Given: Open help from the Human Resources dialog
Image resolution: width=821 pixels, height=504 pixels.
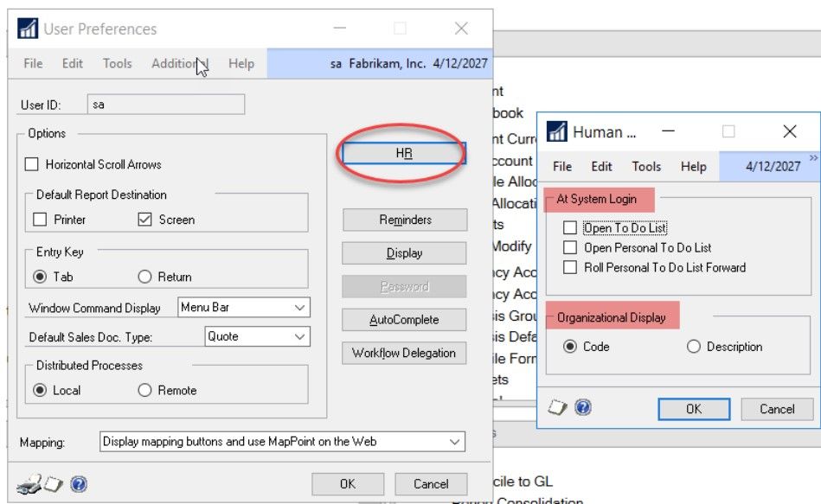Looking at the screenshot, I should (x=581, y=408).
